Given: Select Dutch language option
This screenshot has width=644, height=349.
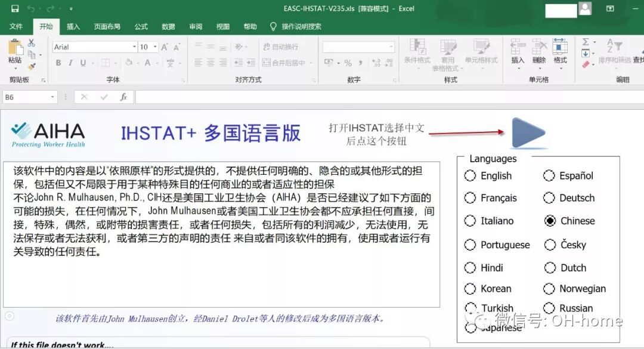Looking at the screenshot, I should click(565, 268).
